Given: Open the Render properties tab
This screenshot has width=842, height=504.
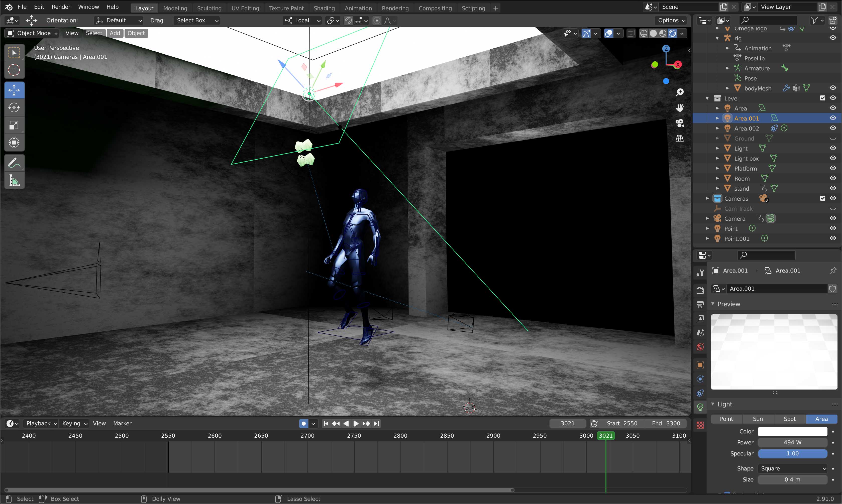Looking at the screenshot, I should point(700,290).
